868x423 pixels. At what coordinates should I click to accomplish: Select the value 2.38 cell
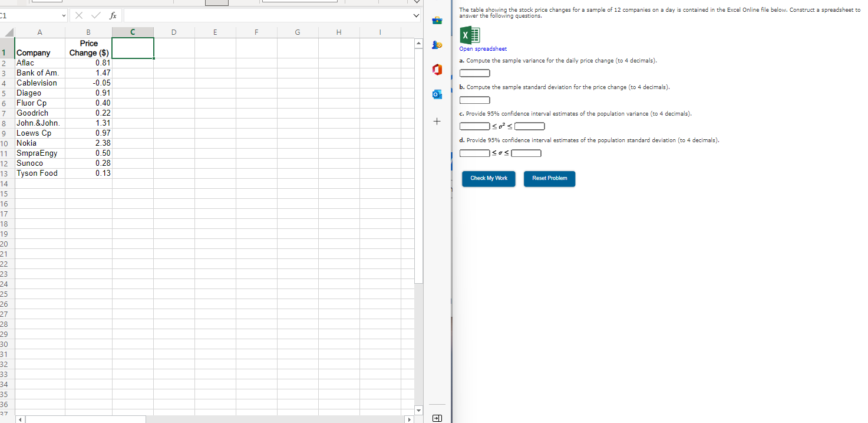[x=88, y=143]
